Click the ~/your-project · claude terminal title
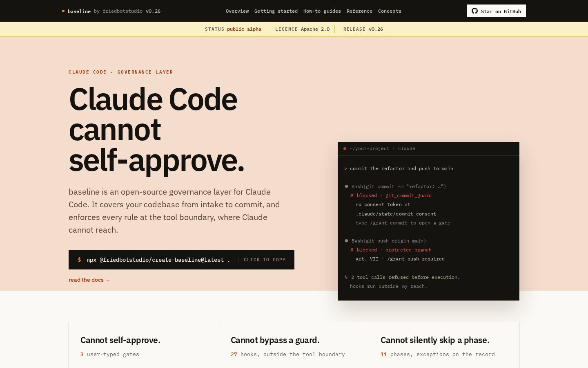The height and width of the screenshot is (368, 588). 382,149
